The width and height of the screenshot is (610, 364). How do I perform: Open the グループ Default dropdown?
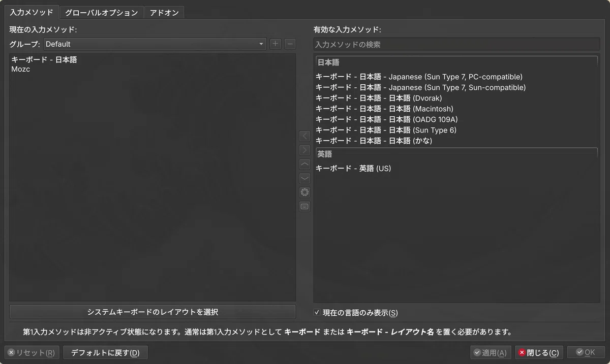pos(155,44)
